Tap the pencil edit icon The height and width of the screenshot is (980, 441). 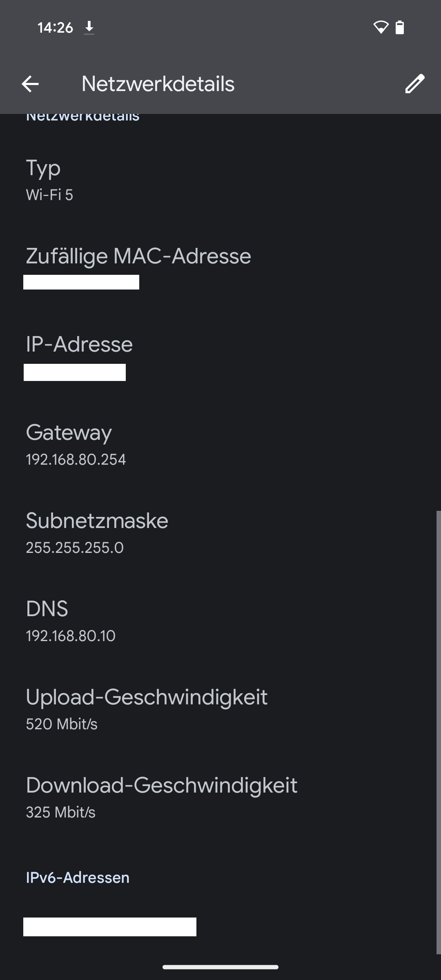coord(415,84)
